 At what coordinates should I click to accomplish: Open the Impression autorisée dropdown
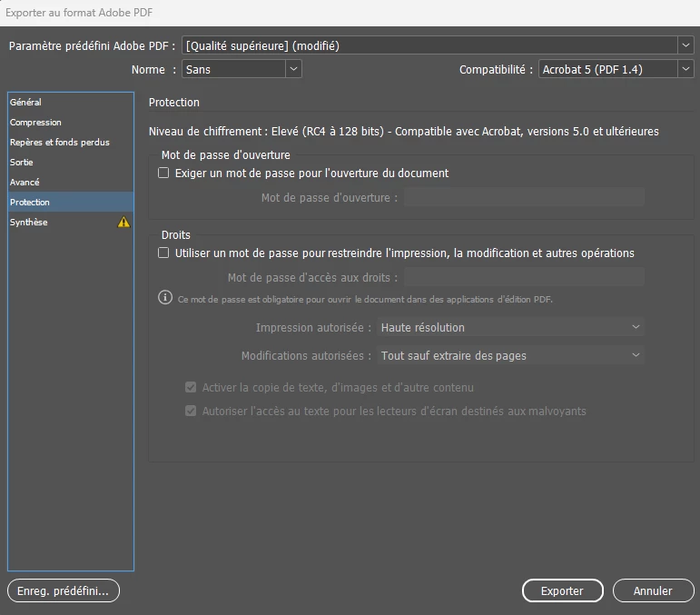click(x=510, y=327)
